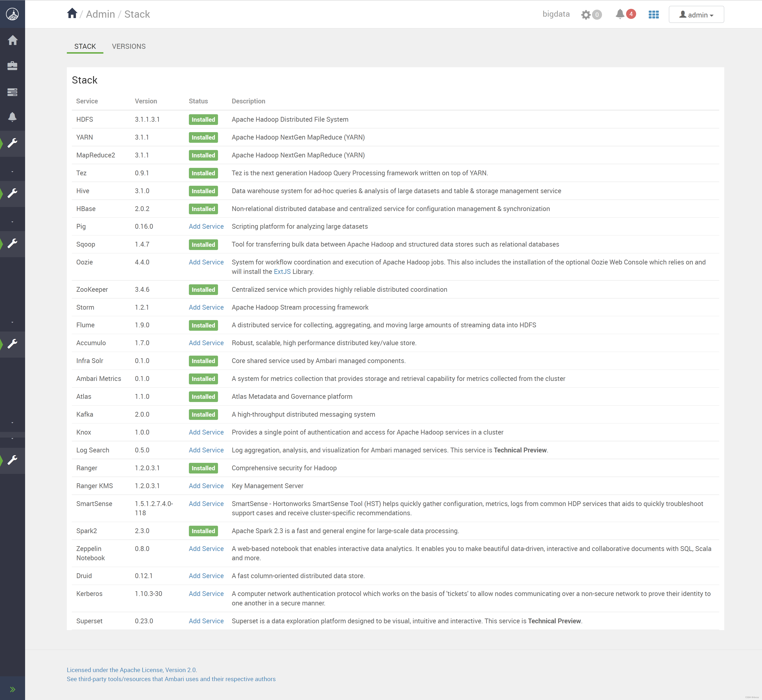Switch to the VERSIONS tab
Viewport: 762px width, 700px height.
click(128, 46)
